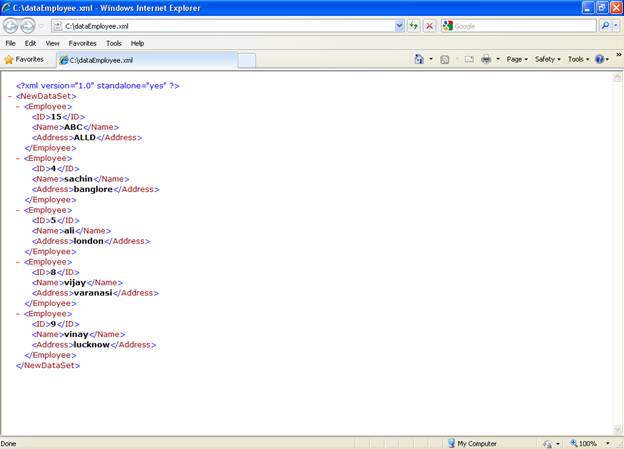Screen dimensions: 624x449
Task: Click the Back navigation button
Action: click(x=13, y=25)
